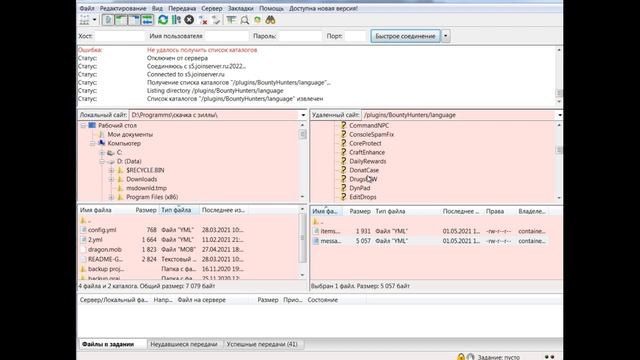
Task: Select config.yml in local file list
Action: click(102, 230)
